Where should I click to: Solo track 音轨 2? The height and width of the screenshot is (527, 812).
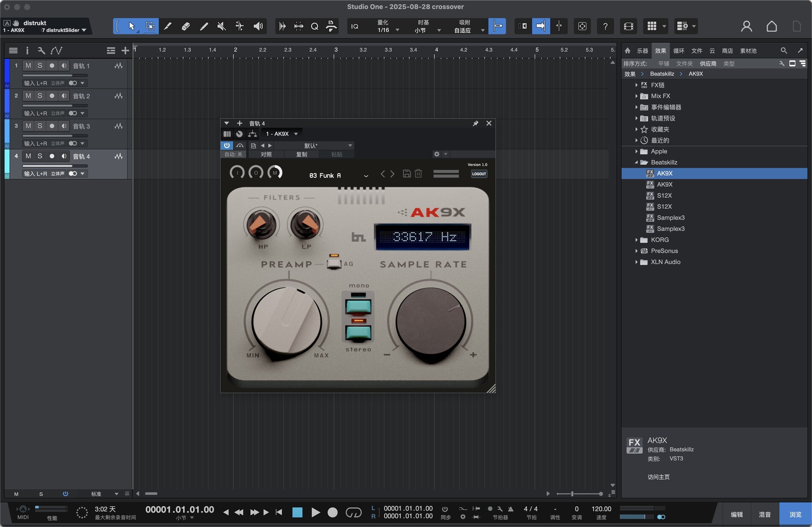click(40, 96)
